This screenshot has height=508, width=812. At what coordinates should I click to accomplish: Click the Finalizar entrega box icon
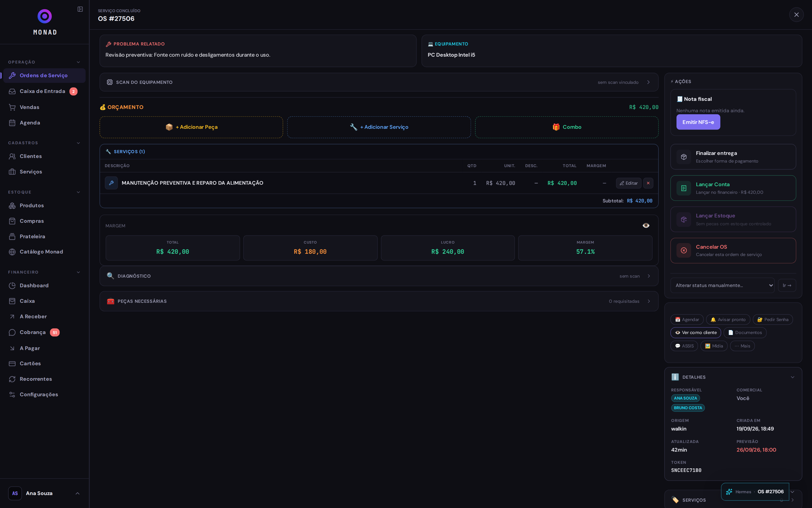[x=684, y=157]
